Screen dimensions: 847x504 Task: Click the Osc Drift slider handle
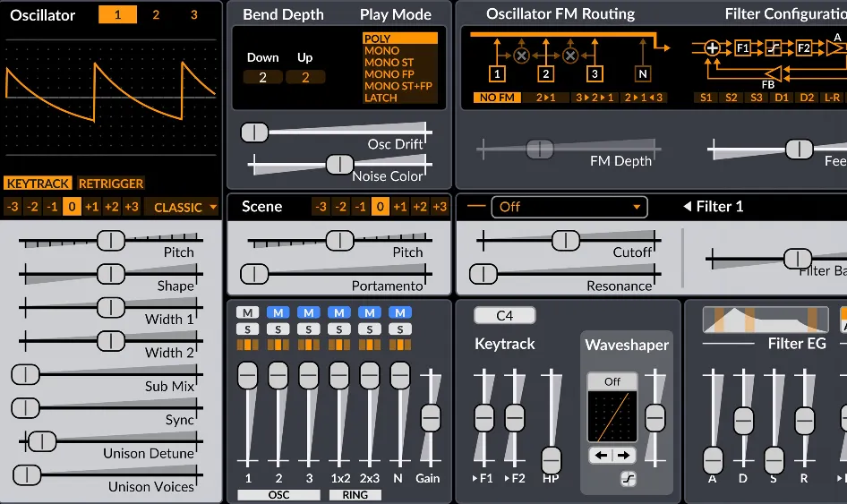coord(254,132)
